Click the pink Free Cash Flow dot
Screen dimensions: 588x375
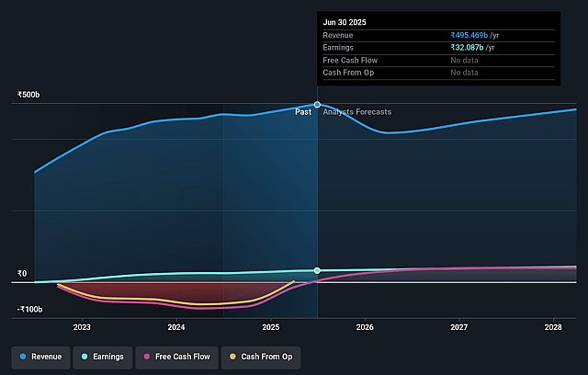tap(147, 357)
